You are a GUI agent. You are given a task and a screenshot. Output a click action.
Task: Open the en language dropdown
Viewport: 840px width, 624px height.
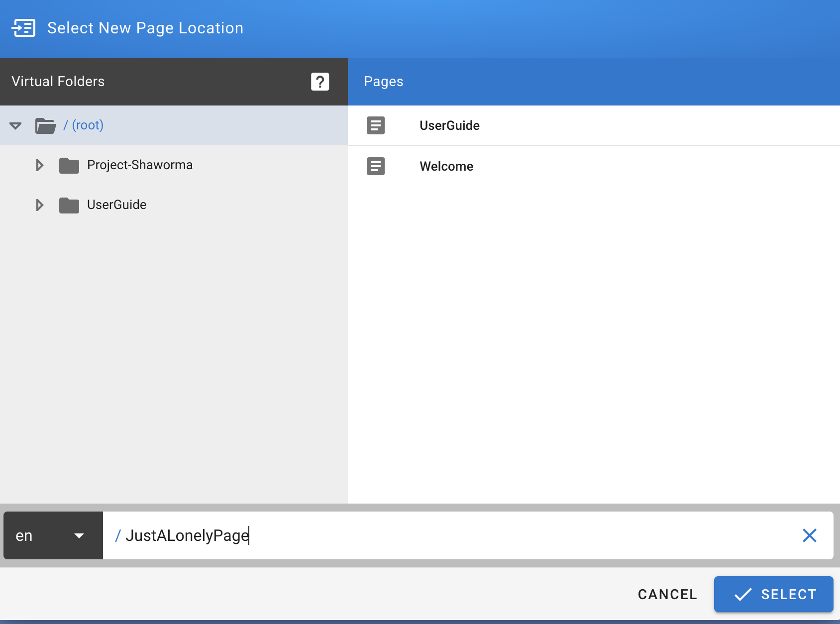[x=53, y=535]
